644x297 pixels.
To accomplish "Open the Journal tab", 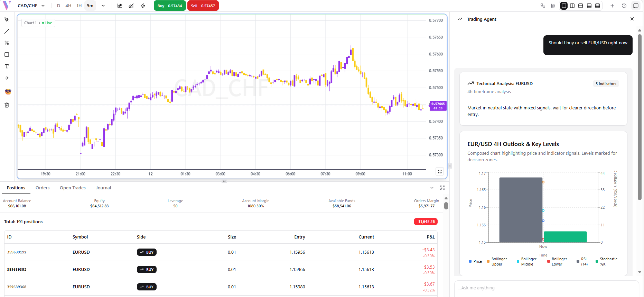I will [103, 188].
